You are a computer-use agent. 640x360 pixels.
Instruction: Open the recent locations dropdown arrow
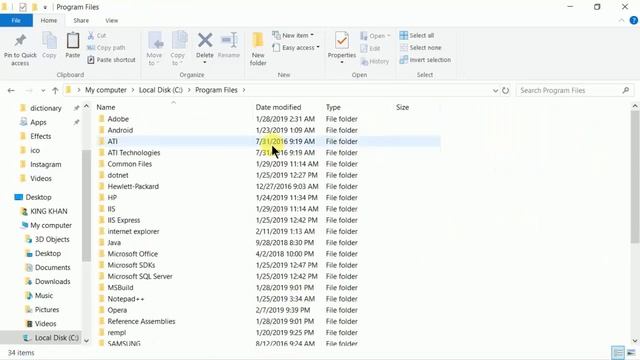click(43, 90)
